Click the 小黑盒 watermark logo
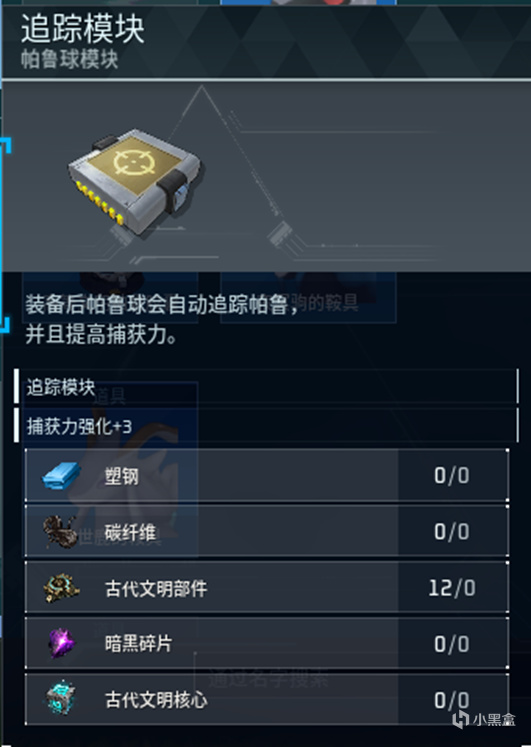 coord(484,719)
